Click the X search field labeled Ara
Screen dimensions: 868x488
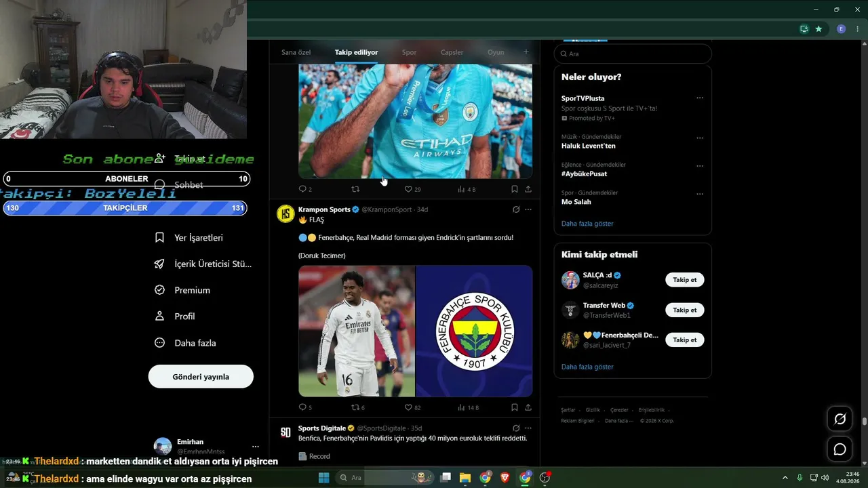point(633,54)
